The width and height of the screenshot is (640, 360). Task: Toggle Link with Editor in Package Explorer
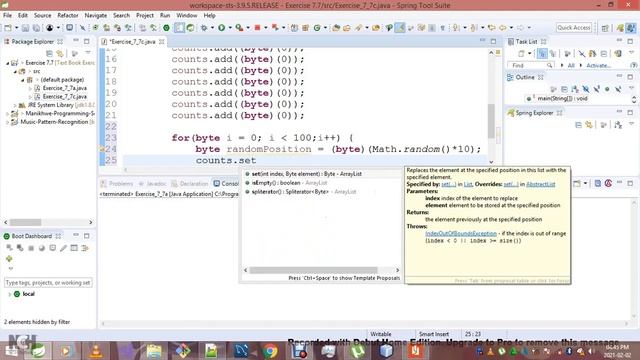click(x=60, y=53)
